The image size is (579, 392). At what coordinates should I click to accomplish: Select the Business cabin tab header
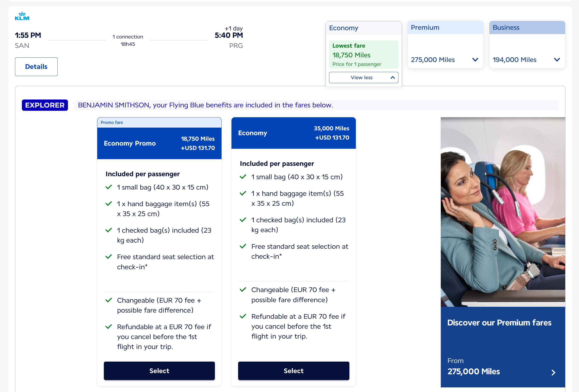pos(527,27)
